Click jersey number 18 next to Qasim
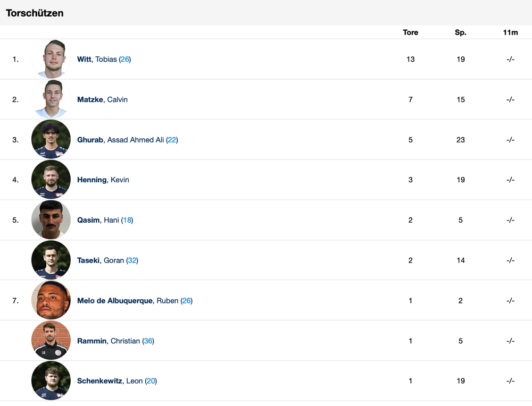Image resolution: width=532 pixels, height=406 pixels. [x=127, y=220]
